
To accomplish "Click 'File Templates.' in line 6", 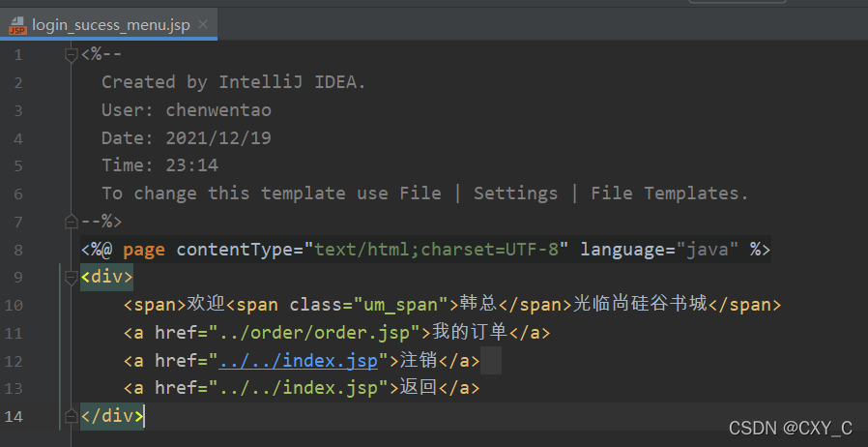I will (x=670, y=194).
